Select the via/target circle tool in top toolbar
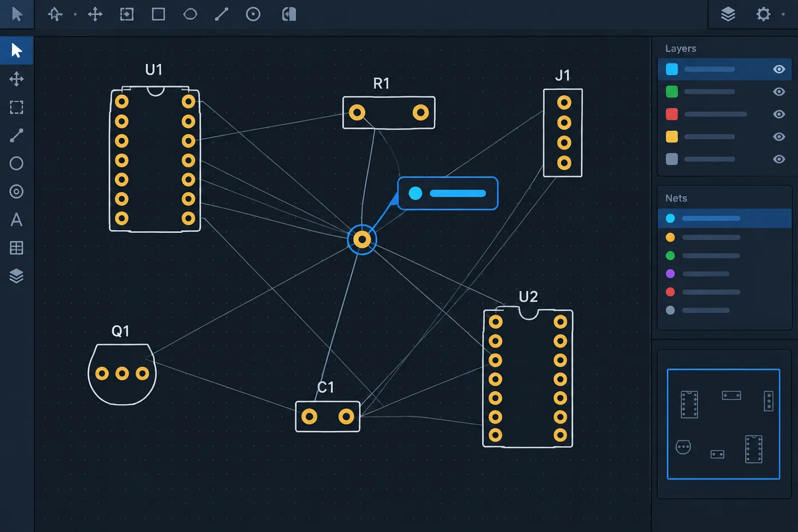798x532 pixels. tap(253, 14)
